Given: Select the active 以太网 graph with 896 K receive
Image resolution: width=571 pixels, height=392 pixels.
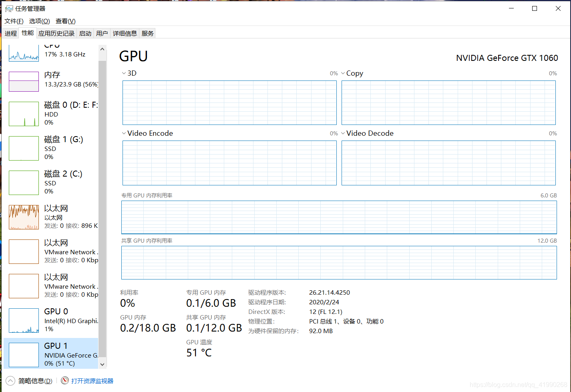Looking at the screenshot, I should pos(24,217).
